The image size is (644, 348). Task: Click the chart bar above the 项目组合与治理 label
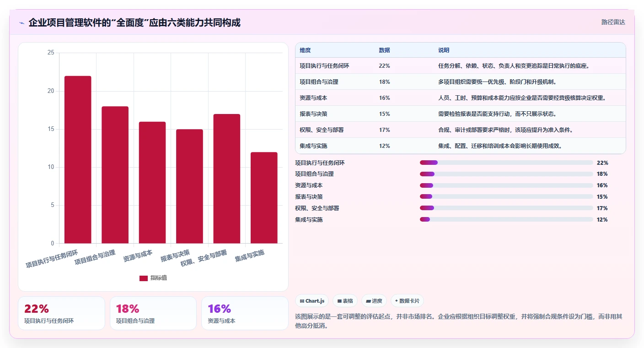(115, 175)
